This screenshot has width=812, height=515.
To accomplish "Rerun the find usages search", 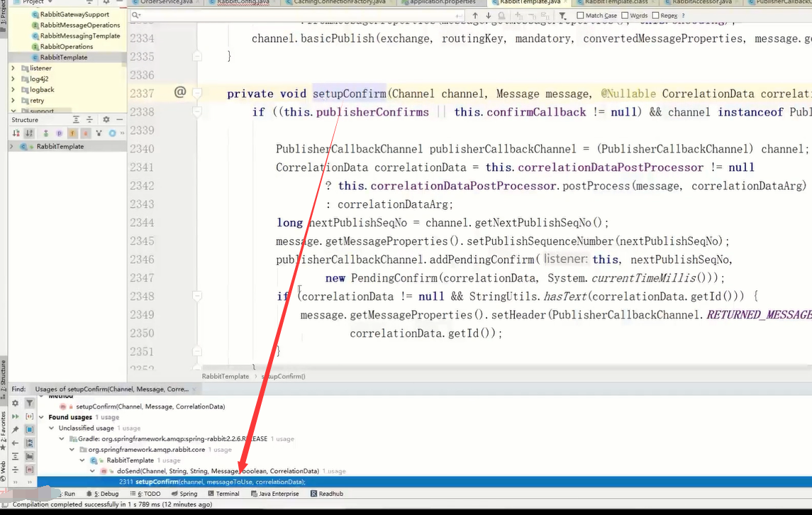I will [x=16, y=416].
